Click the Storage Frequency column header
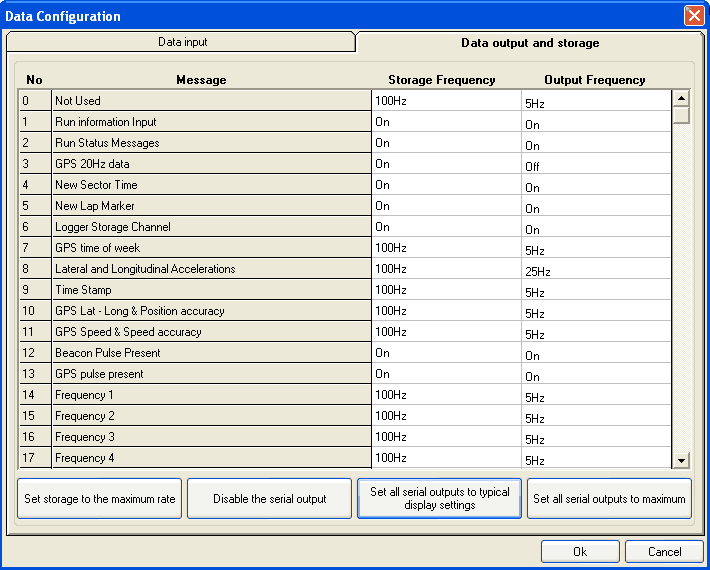710x570 pixels. pyautogui.click(x=441, y=80)
